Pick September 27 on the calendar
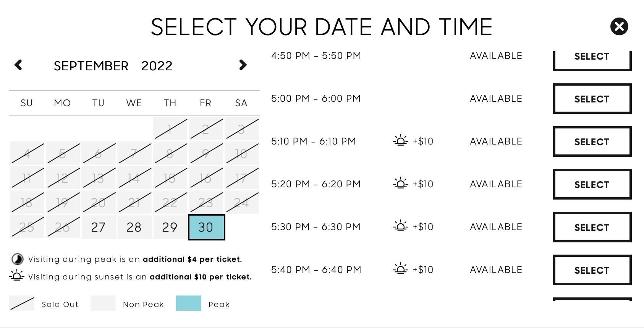Viewport: 644px width, 328px height. [99, 227]
